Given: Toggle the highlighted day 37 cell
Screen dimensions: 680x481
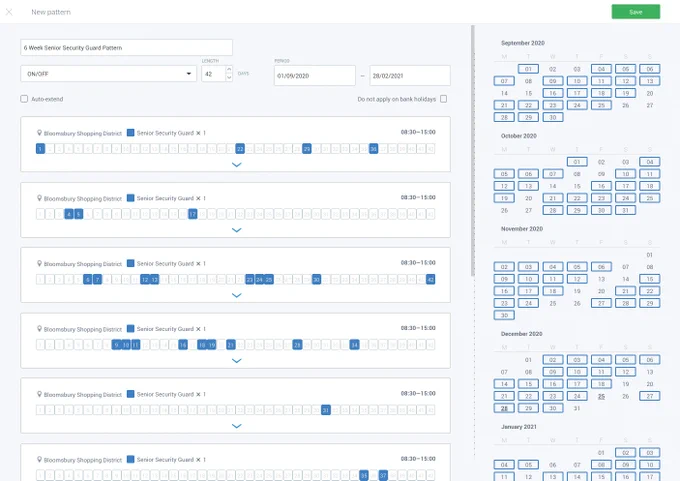Looking at the screenshot, I should click(x=383, y=475).
